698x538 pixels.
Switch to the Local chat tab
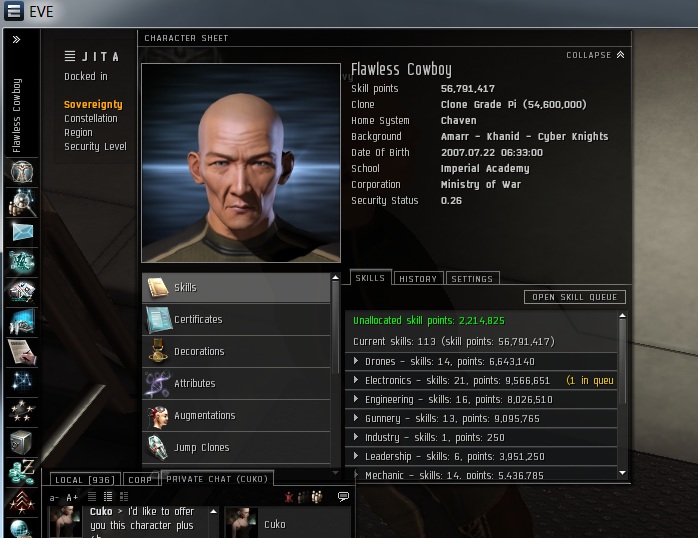(x=85, y=479)
